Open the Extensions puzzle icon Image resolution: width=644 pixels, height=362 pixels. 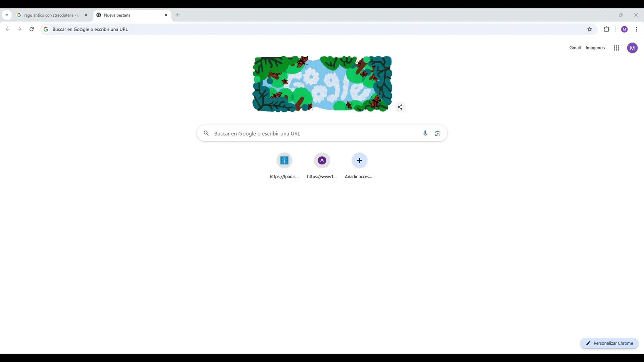pyautogui.click(x=607, y=29)
